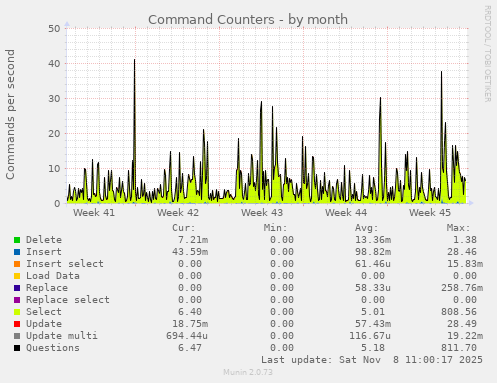The width and height of the screenshot is (497, 383).
Task: Click the green Delete legend swatch
Action: [17, 240]
